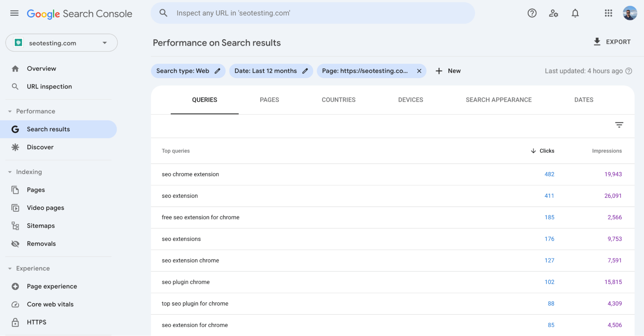
Task: Switch to the Countries tab
Action: click(339, 100)
